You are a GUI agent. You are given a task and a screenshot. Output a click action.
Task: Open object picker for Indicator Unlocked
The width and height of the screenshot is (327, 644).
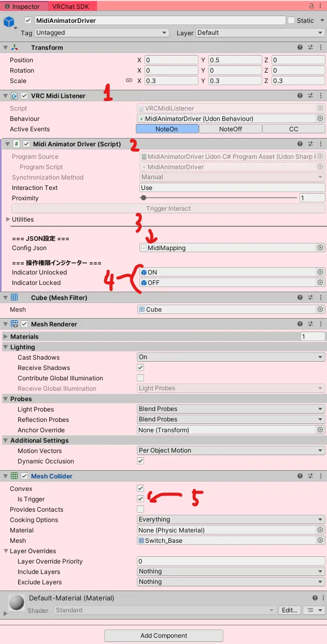click(320, 272)
